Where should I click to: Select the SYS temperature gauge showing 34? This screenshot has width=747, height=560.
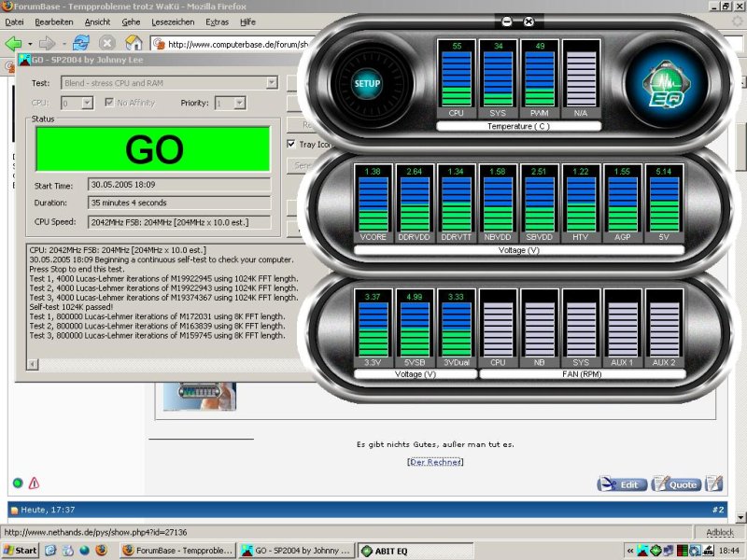tap(498, 78)
